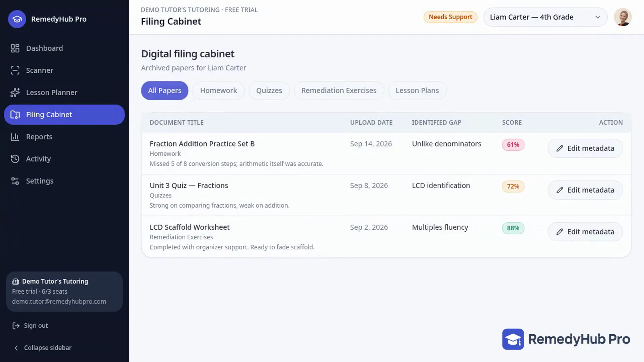644x362 pixels.
Task: Switch to the Homework filter tab
Action: [218, 90]
